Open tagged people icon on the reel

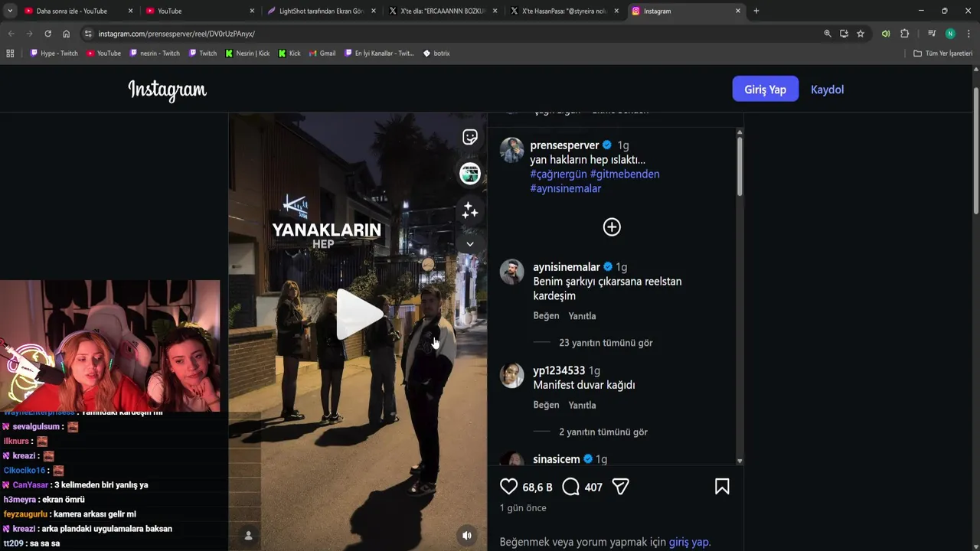pyautogui.click(x=248, y=536)
